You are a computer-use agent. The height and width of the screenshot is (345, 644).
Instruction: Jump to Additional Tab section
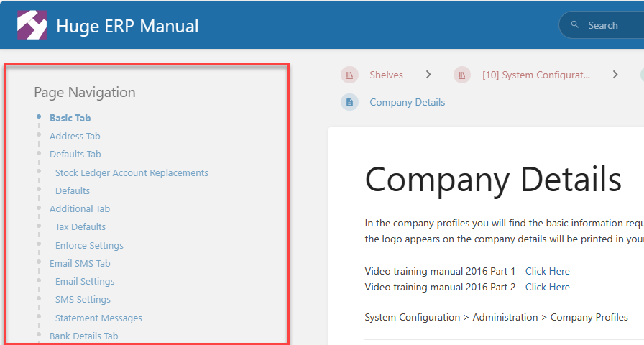(x=80, y=208)
